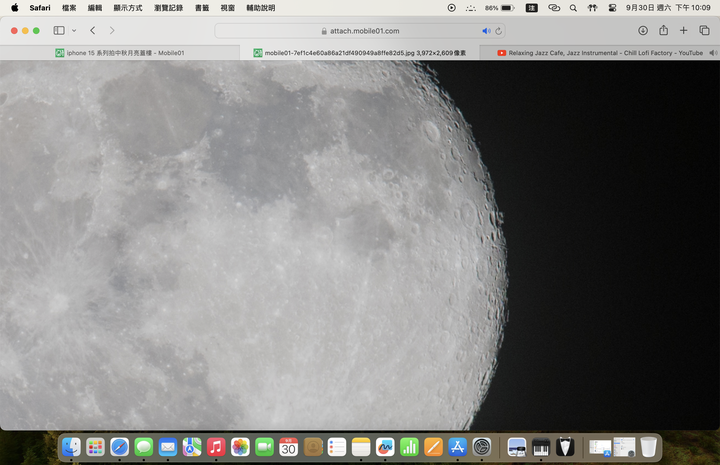The width and height of the screenshot is (720, 465).
Task: Open App Store from the Dock
Action: pos(457,447)
